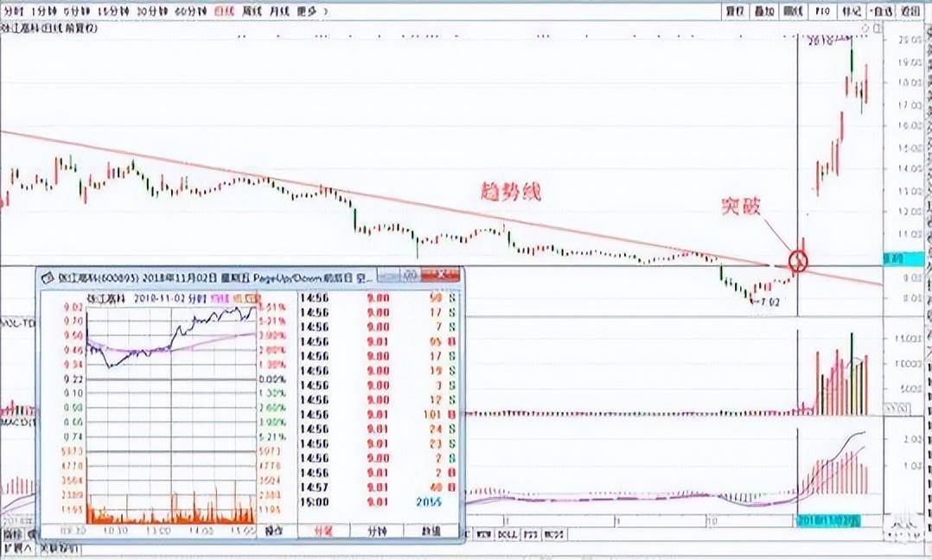Image resolution: width=932 pixels, height=560 pixels.
Task: Click the 叠加 overlay button
Action: point(764,10)
